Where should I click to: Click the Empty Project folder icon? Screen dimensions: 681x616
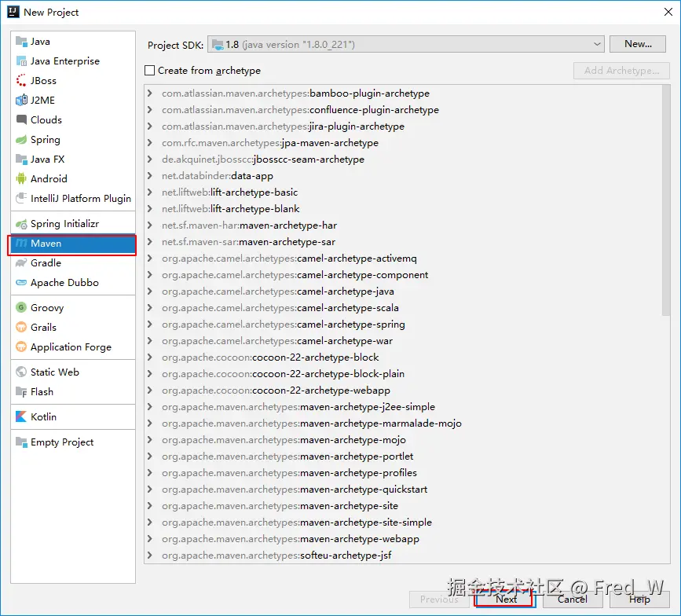pos(21,442)
